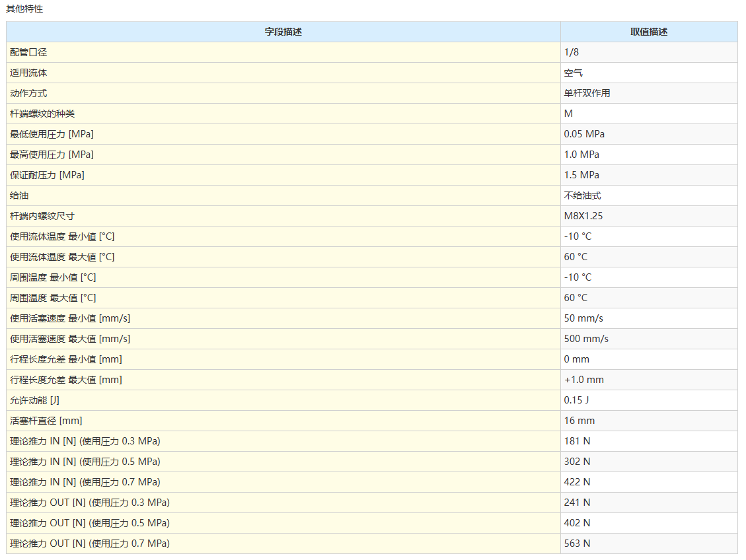Click the 取值描述 column header
Viewport: 746px width, 560px height.
tap(648, 32)
